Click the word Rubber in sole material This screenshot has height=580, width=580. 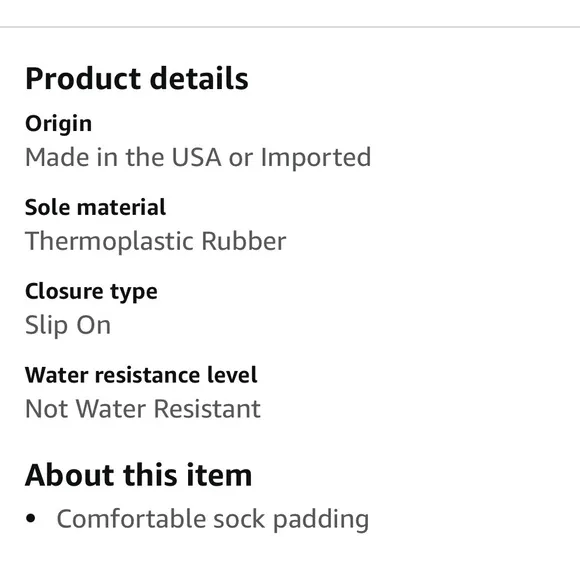pyautogui.click(x=244, y=241)
